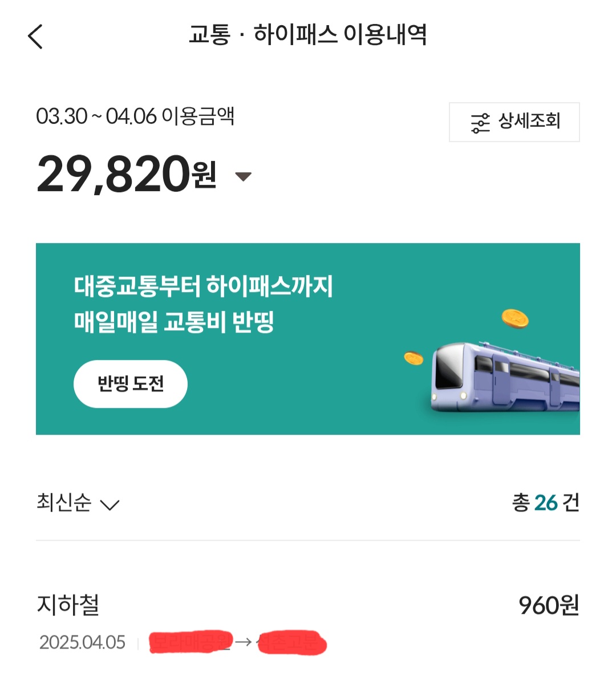Tap the redacted departure station label
The height and width of the screenshot is (680, 616).
coord(191,642)
